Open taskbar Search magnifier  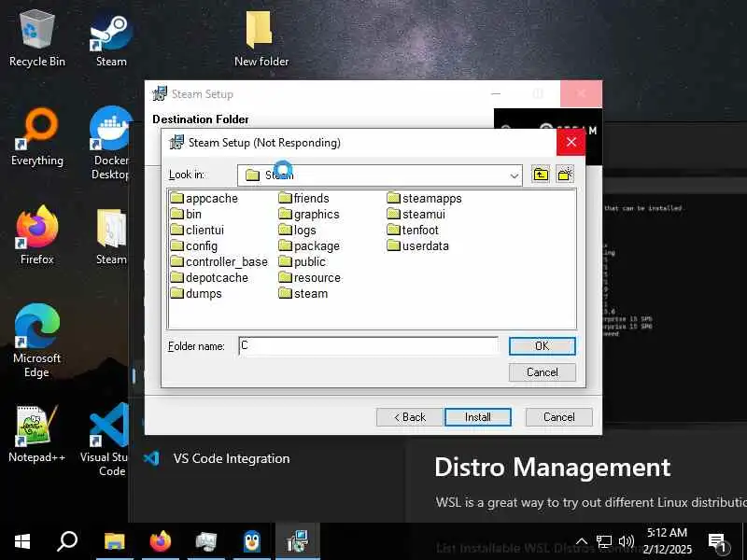67,541
